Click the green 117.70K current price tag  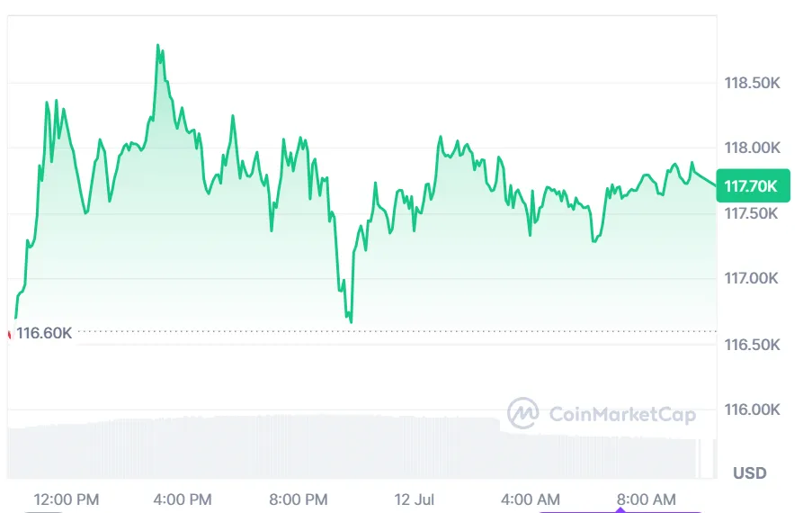click(753, 186)
